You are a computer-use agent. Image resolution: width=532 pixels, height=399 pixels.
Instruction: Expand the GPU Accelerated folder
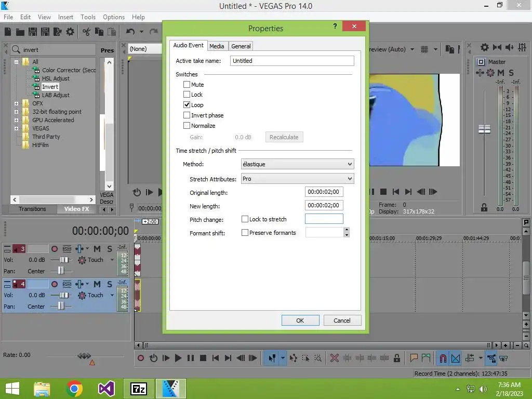(16, 120)
